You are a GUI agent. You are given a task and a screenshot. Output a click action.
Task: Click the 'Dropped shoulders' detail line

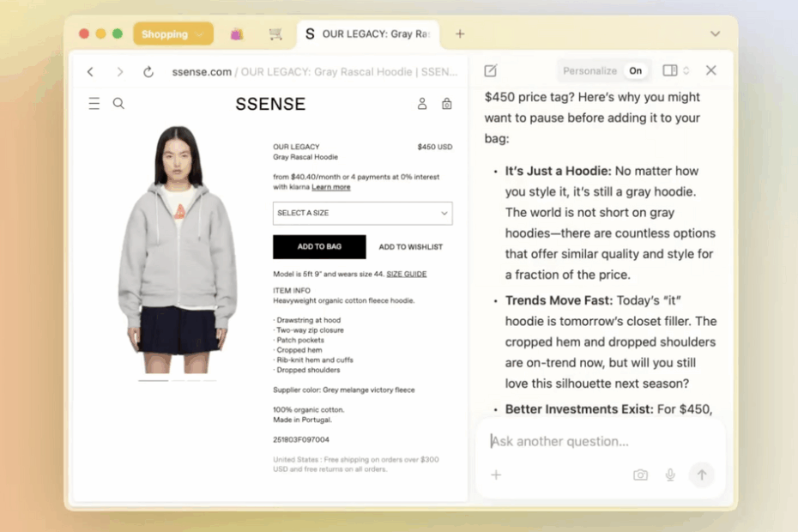pyautogui.click(x=308, y=370)
